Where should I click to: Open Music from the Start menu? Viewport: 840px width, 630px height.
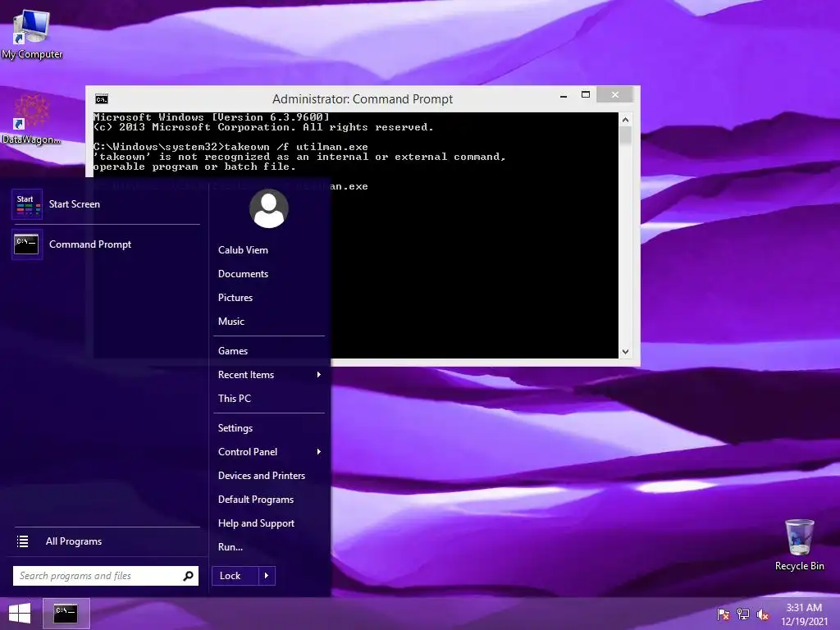(x=231, y=322)
